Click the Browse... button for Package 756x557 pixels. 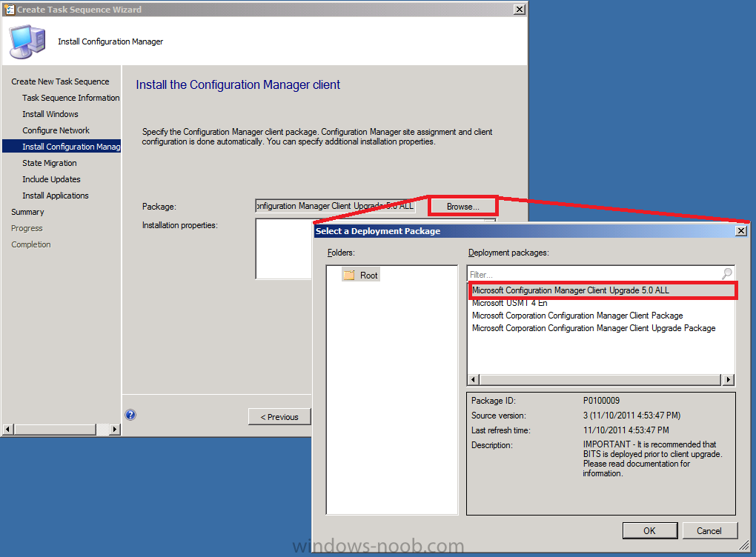pos(462,206)
